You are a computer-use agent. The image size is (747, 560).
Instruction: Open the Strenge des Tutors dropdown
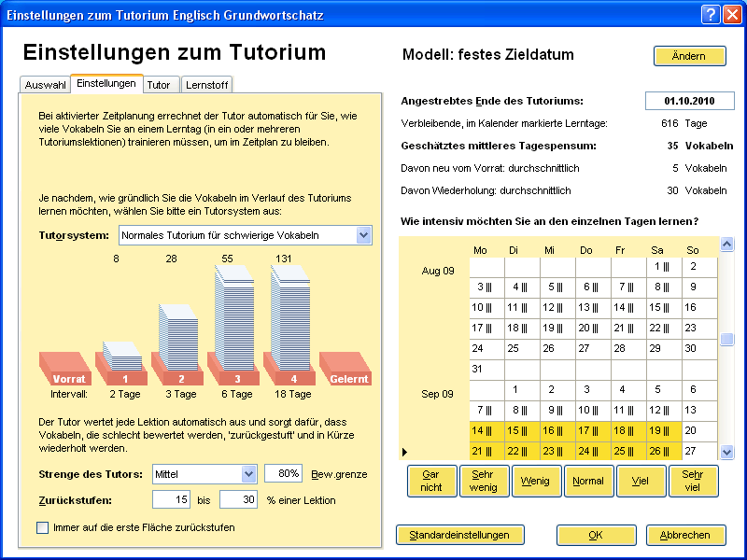tap(248, 474)
